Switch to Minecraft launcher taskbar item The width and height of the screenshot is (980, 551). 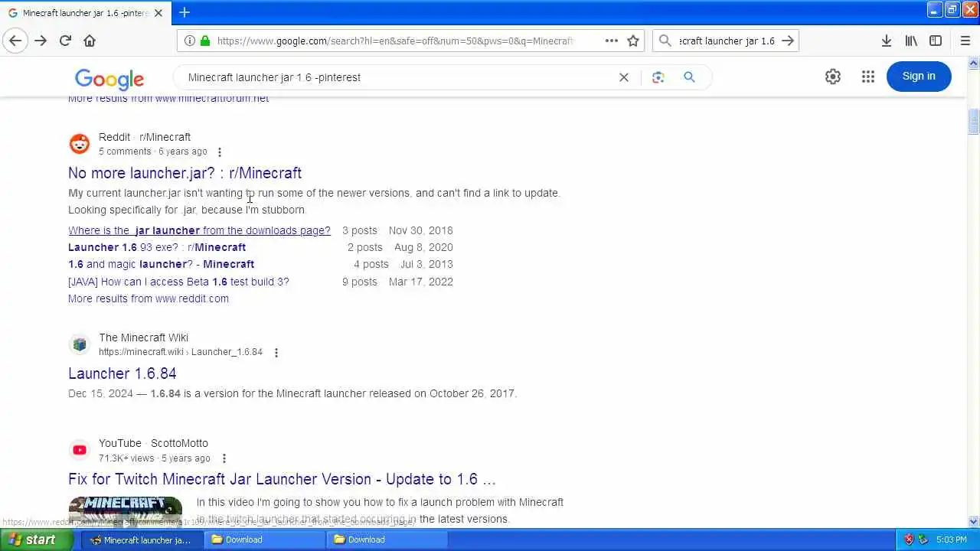[142, 540]
